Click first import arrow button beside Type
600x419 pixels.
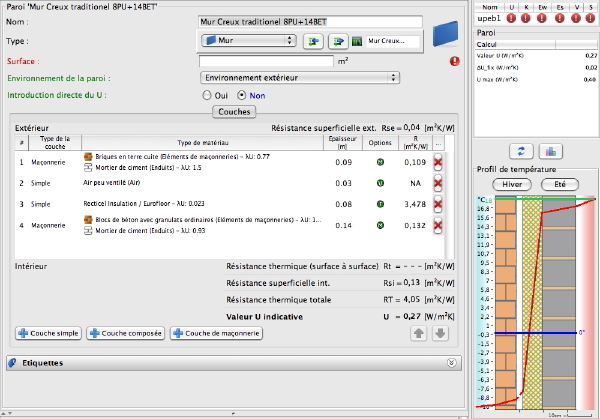pos(313,41)
